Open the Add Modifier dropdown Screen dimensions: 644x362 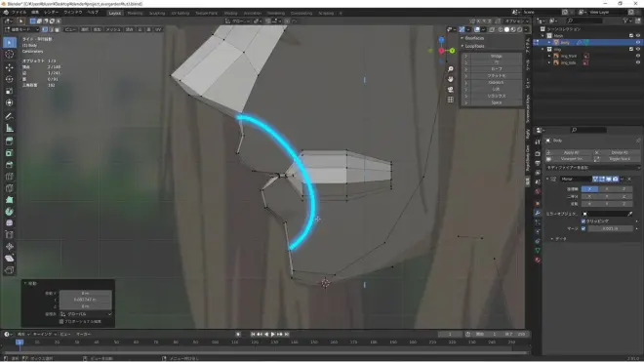[x=592, y=168]
